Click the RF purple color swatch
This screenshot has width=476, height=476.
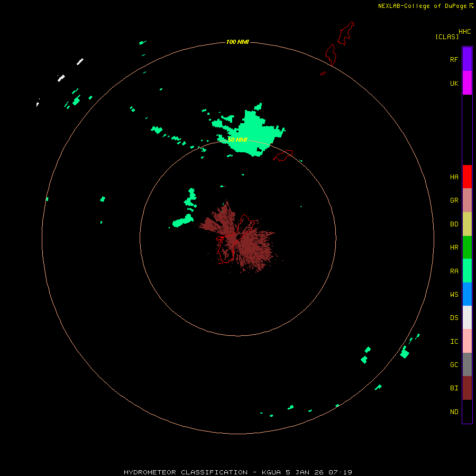point(467,59)
